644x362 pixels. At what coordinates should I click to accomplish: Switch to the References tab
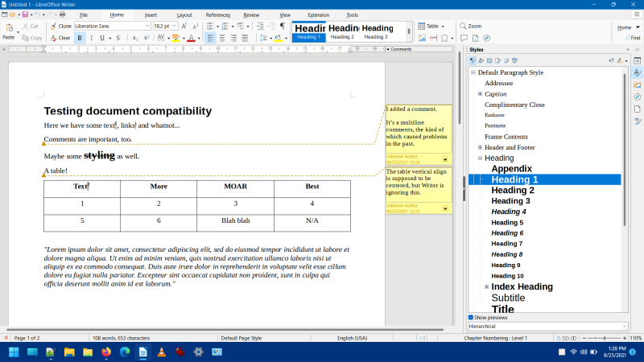217,14
